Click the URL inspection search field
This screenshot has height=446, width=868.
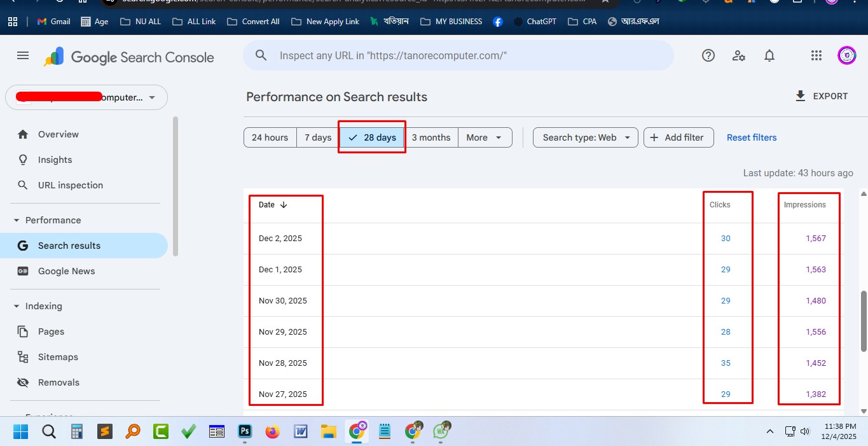[458, 56]
